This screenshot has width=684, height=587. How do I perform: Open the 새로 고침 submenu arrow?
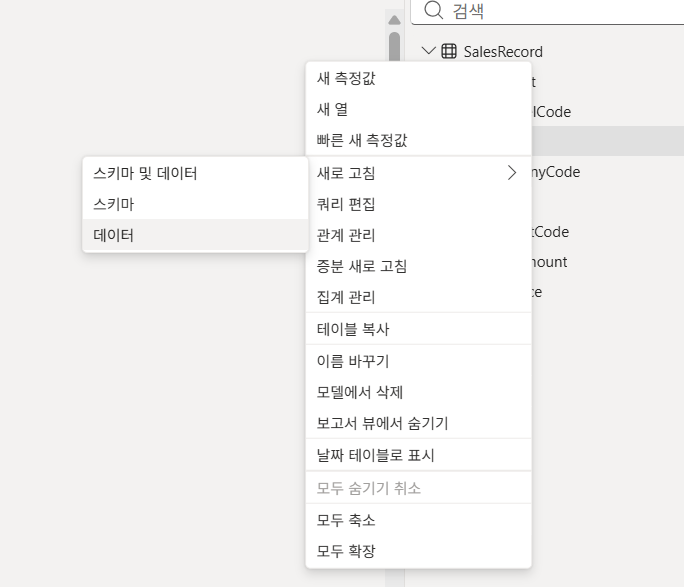point(512,173)
